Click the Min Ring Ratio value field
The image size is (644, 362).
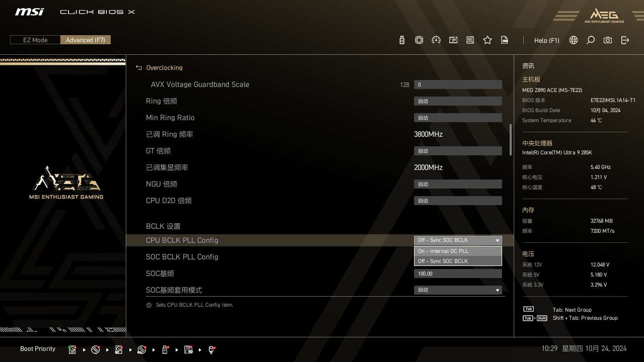458,118
